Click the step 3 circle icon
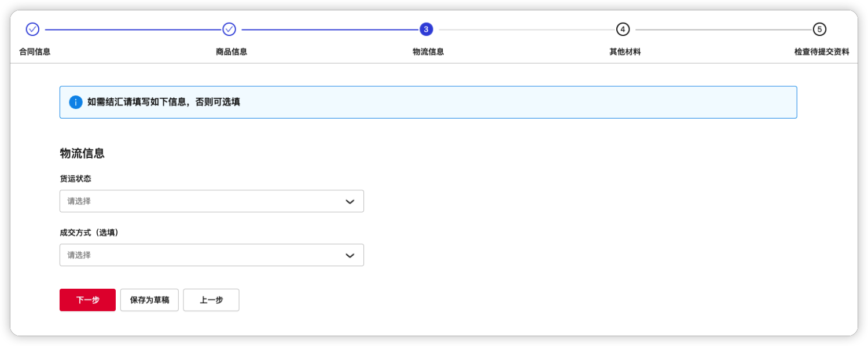This screenshot has width=868, height=346. tap(426, 29)
